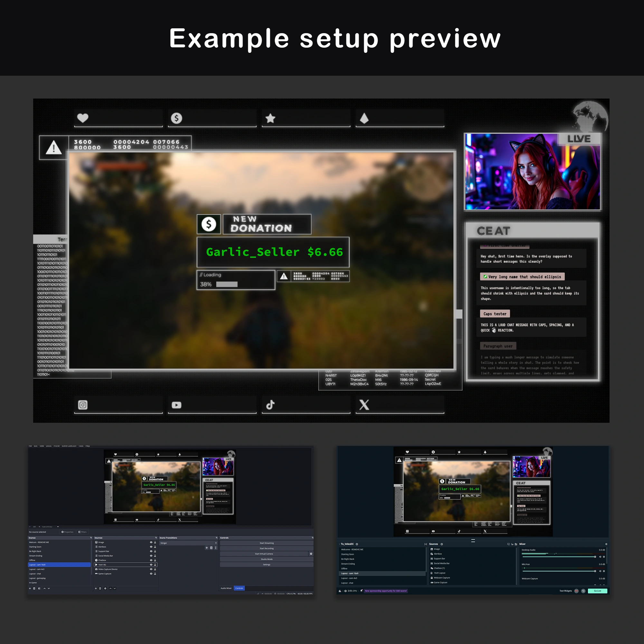Click Properties button above OBS docks
The width and height of the screenshot is (644, 644).
click(67, 532)
